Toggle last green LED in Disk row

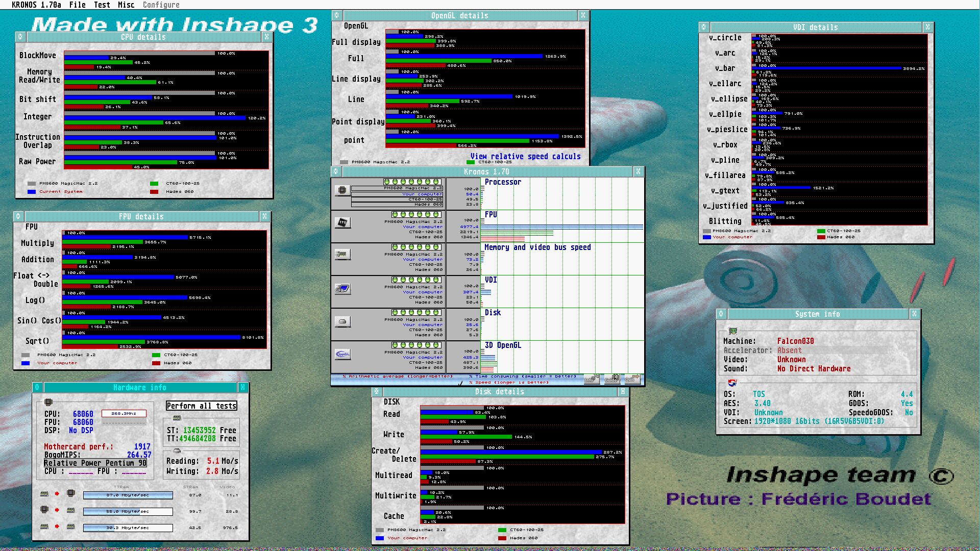436,312
